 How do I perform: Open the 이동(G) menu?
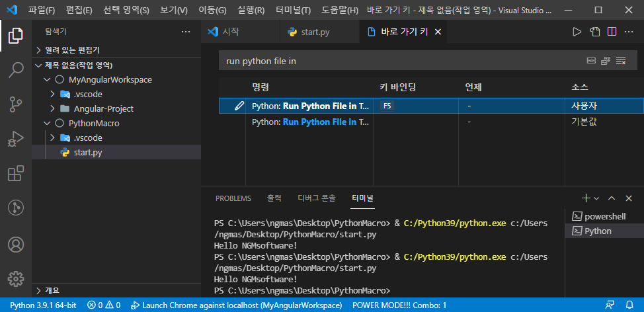coord(212,10)
